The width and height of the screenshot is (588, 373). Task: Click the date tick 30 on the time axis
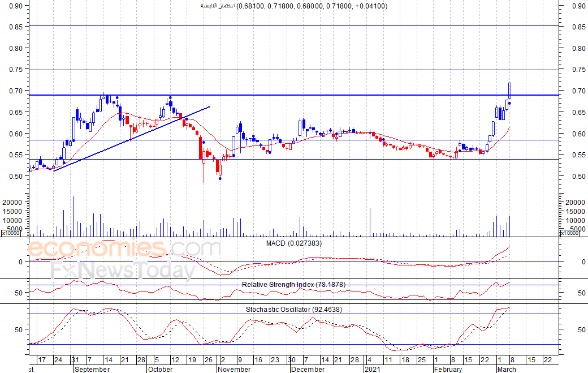pyautogui.click(x=292, y=360)
